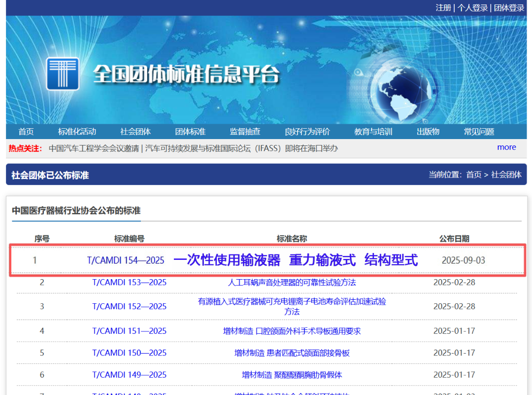The height and width of the screenshot is (395, 532).
Task: Open 教育与培训 navigation item
Action: coord(373,132)
